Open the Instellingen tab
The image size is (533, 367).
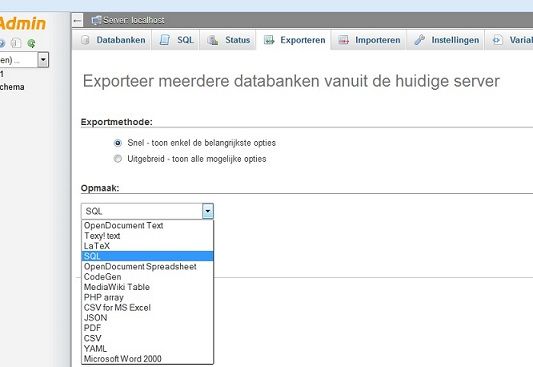coord(446,40)
